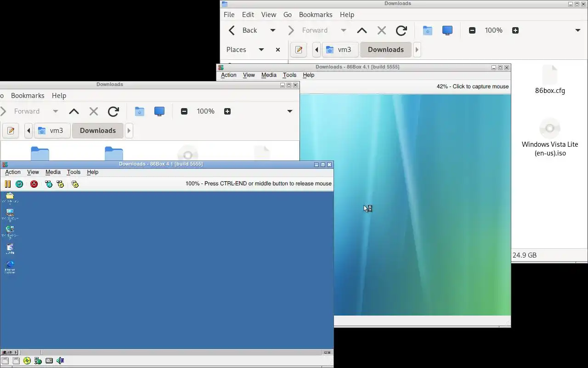
Task: Click Home folder icon in top-right Downloads toolbar
Action: click(x=428, y=30)
